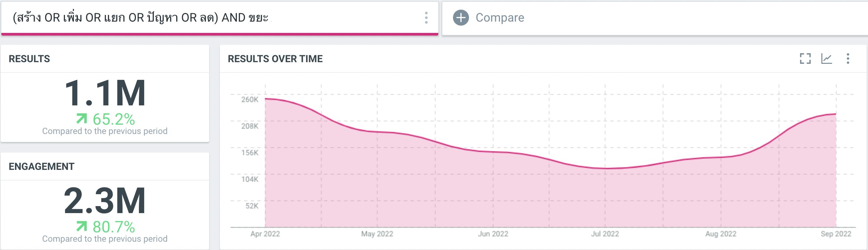Click the 65.2% change percentage
Screen dimensions: 868x250
114,119
